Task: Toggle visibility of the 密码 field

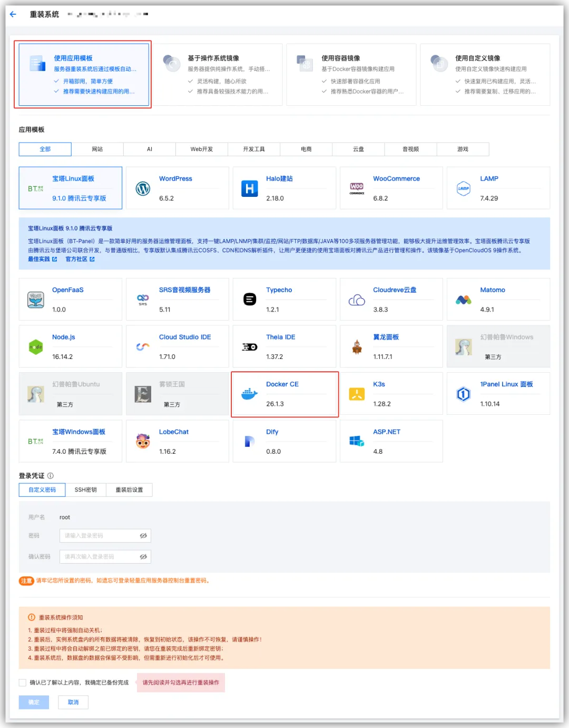Action: point(143,535)
